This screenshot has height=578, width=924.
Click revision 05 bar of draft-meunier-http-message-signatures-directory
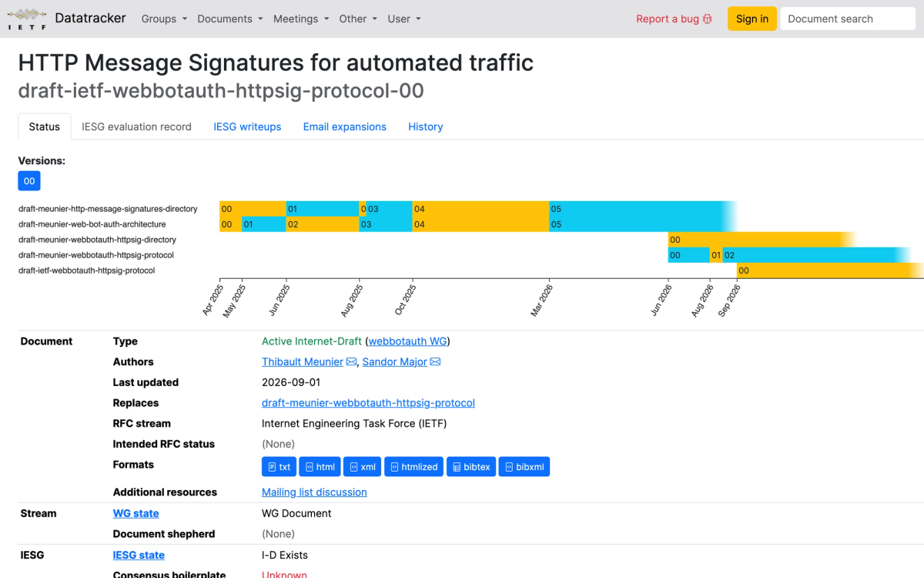pos(643,209)
